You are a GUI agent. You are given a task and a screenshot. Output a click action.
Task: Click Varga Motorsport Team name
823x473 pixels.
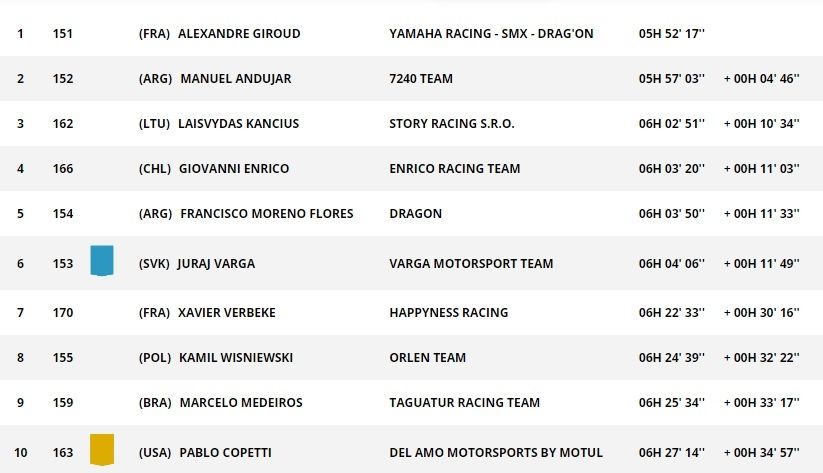tap(471, 264)
